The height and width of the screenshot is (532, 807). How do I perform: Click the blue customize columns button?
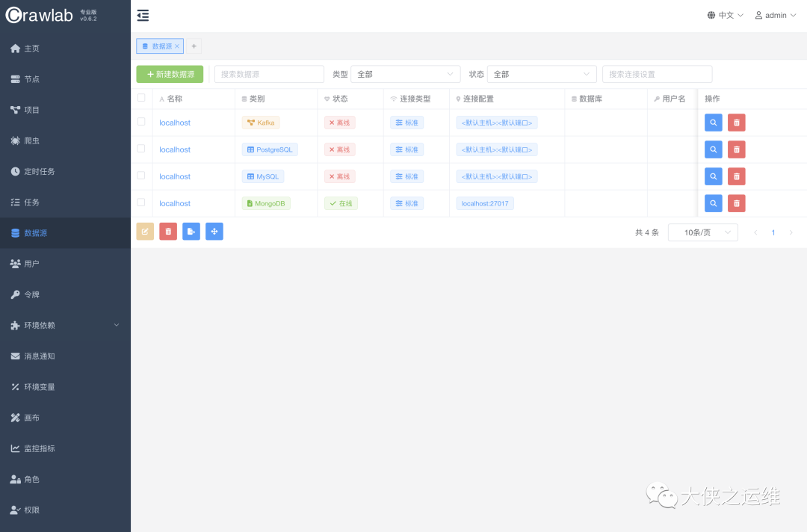pos(214,232)
